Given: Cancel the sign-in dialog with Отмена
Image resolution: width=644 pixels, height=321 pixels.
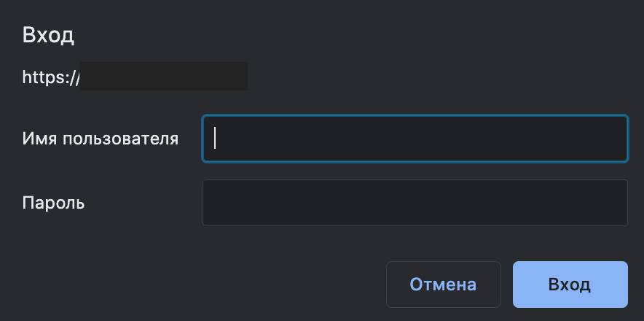Looking at the screenshot, I should [x=443, y=285].
